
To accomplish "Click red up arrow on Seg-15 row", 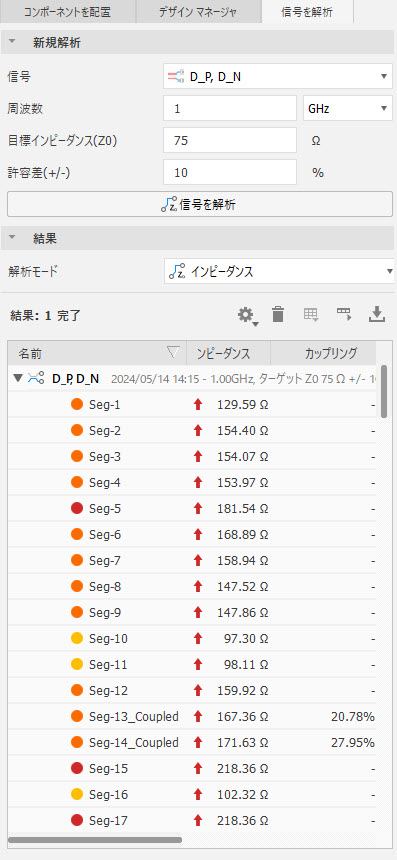I will click(198, 769).
